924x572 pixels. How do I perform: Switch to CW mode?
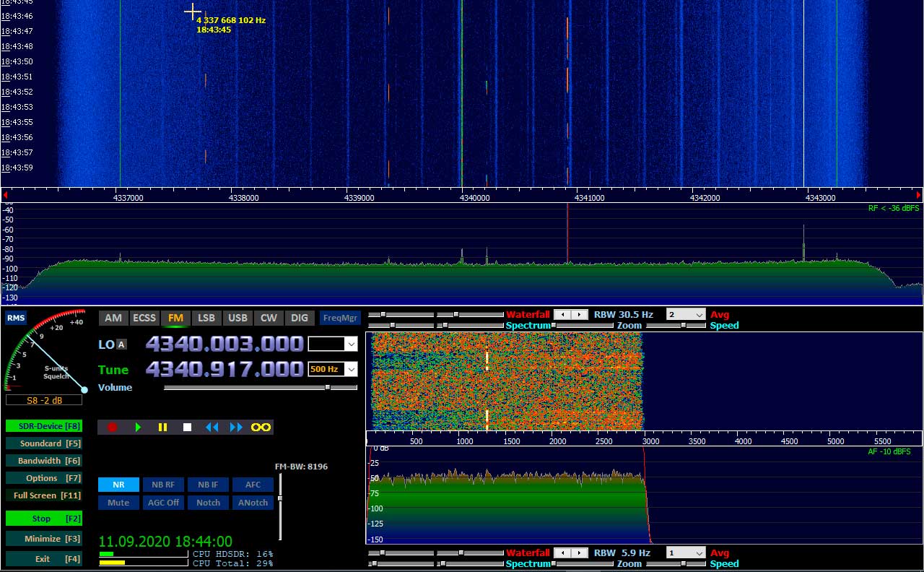tap(269, 318)
